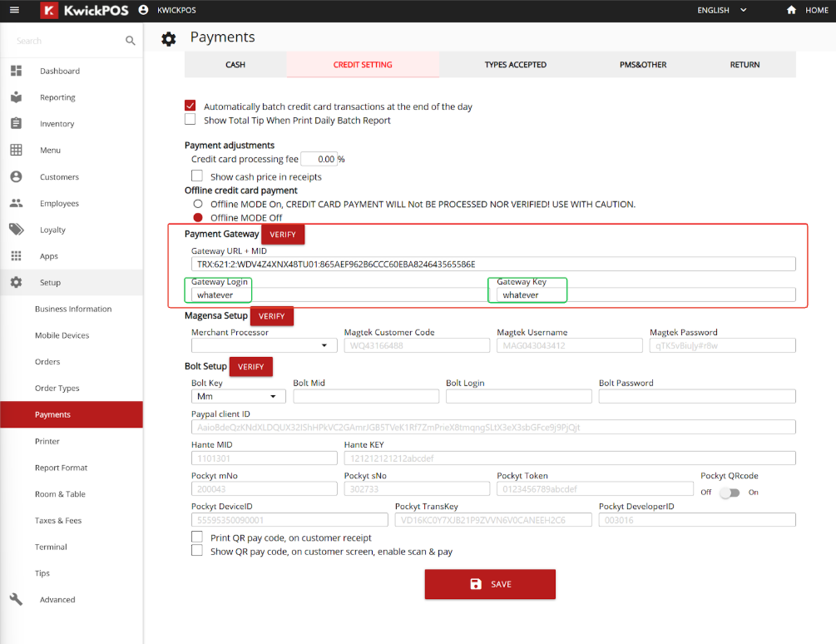Click the Payments header gear icon
The image size is (836, 644).
click(169, 39)
